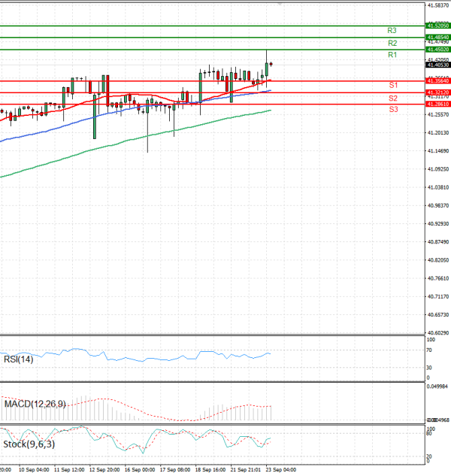The width and height of the screenshot is (451, 476).
Task: Click the 41.25570 price axis value
Action: [x=438, y=115]
